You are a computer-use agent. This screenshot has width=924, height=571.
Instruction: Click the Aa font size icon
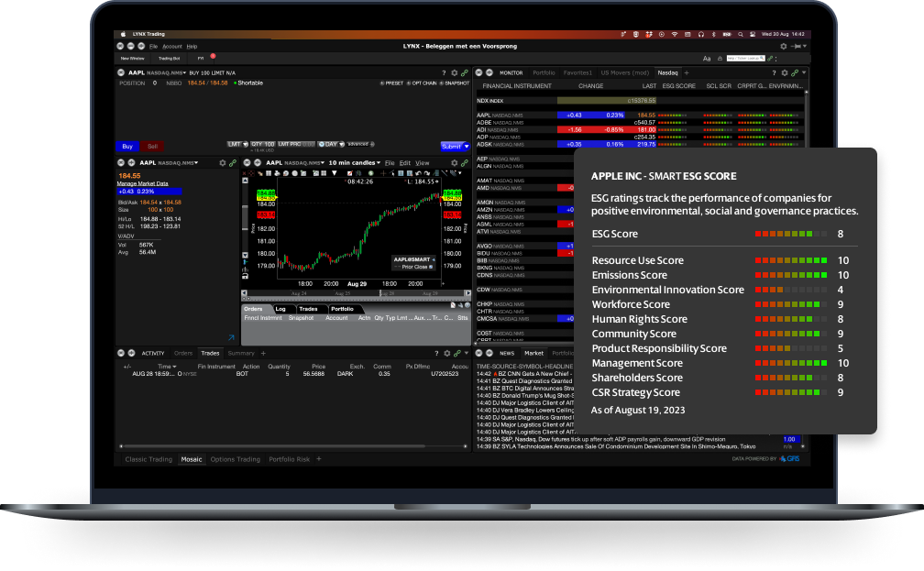point(707,59)
